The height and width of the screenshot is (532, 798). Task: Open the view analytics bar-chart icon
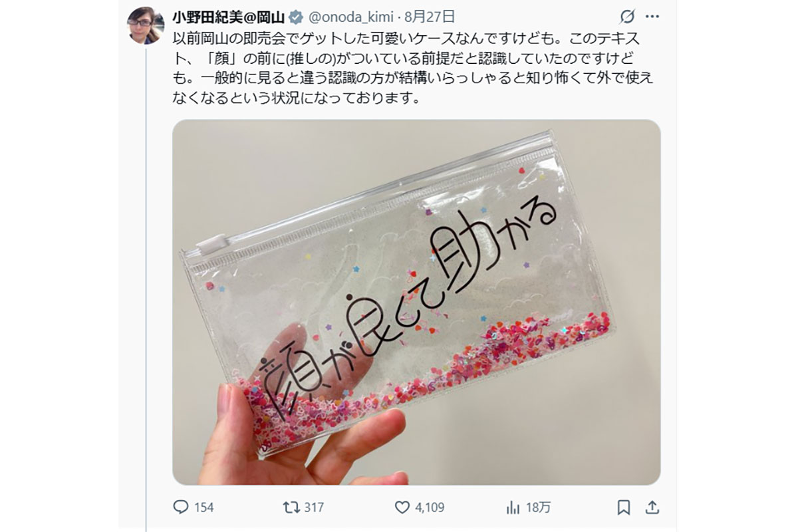tap(513, 507)
